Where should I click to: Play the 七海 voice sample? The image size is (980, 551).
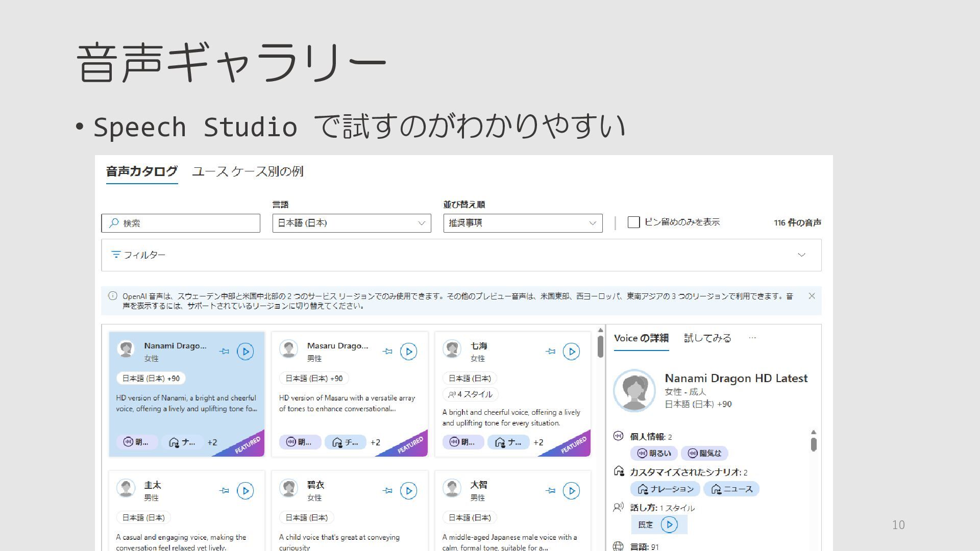coord(571,352)
